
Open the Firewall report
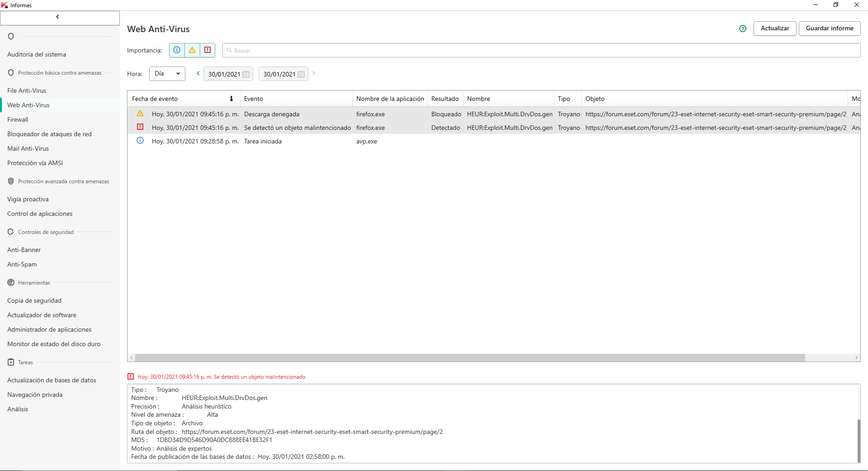tap(18, 119)
